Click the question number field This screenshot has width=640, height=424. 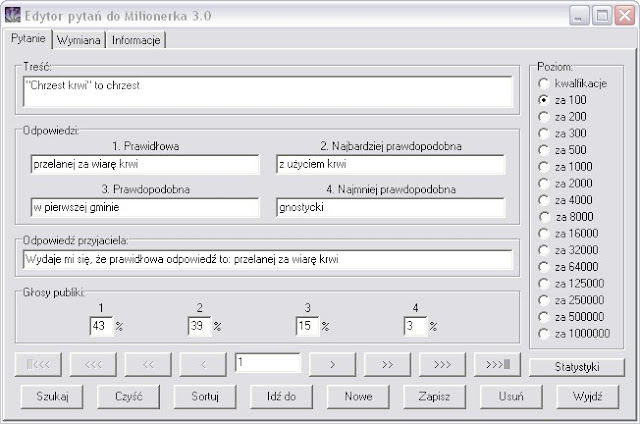(x=268, y=363)
